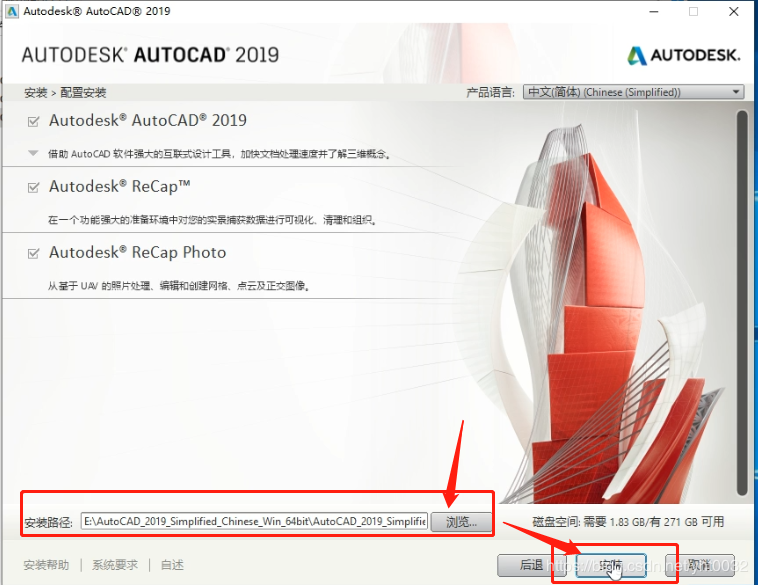Open the product language dropdown
This screenshot has height=585, width=758.
tap(634, 92)
